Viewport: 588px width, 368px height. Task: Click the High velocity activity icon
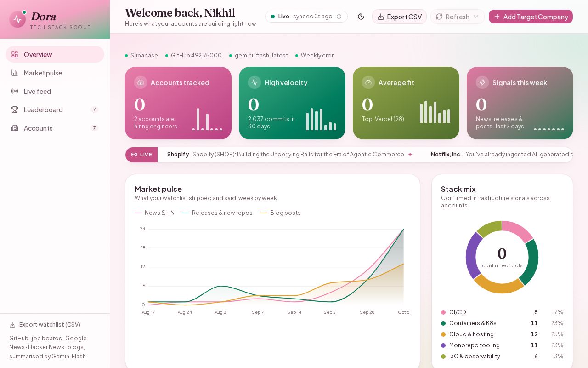254,82
